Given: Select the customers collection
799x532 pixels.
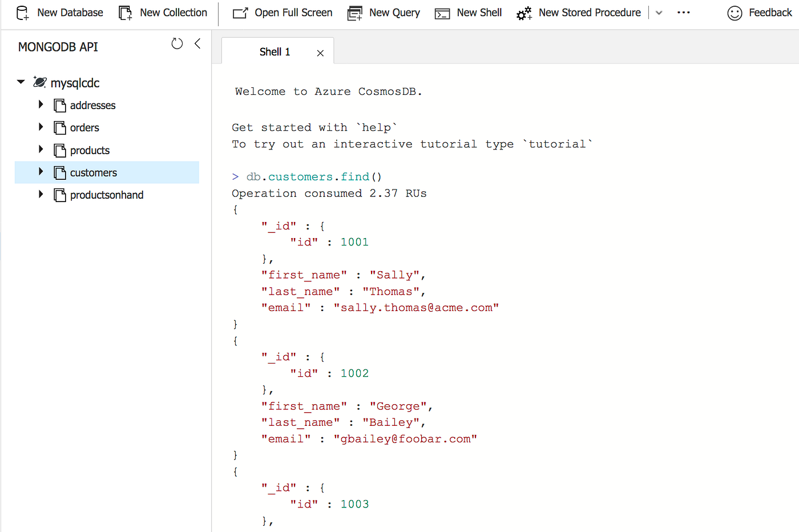Looking at the screenshot, I should (94, 172).
